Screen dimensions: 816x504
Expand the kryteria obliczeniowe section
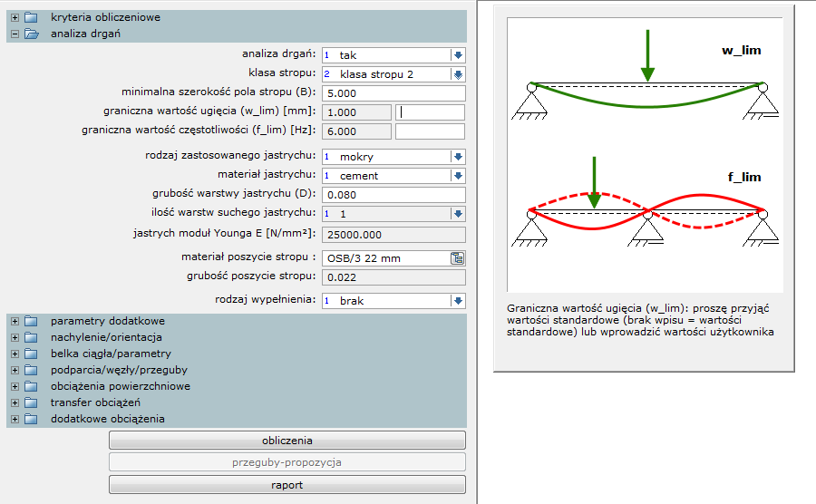pos(15,17)
